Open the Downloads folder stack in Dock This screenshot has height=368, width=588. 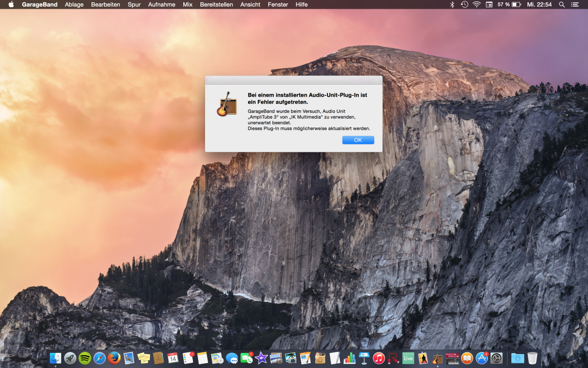pyautogui.click(x=517, y=358)
